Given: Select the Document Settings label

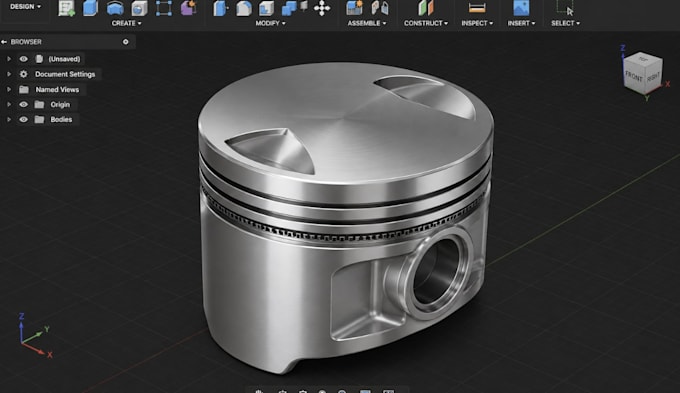Looking at the screenshot, I should pyautogui.click(x=65, y=74).
